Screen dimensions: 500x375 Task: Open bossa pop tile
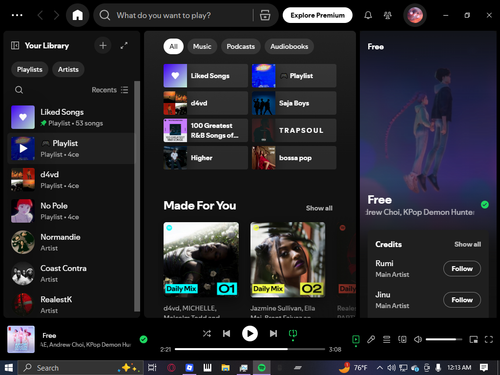[x=294, y=158]
